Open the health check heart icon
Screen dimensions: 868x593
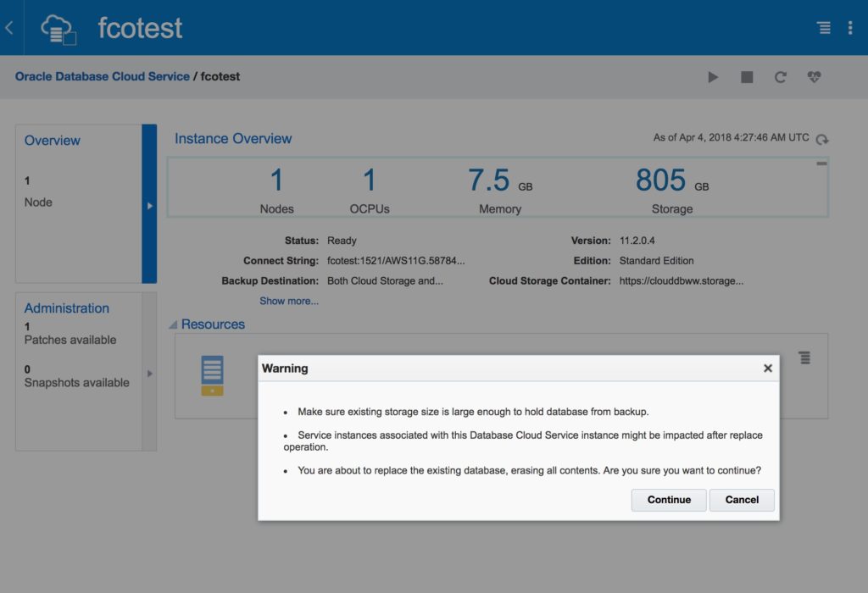815,77
